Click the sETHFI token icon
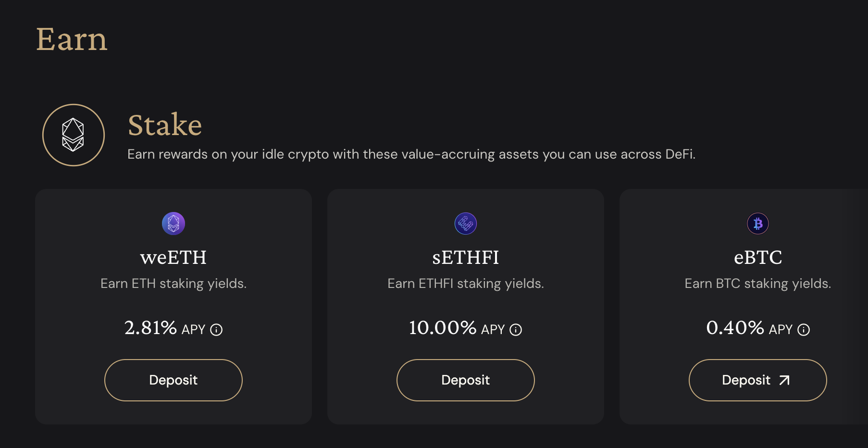The image size is (868, 448). (x=465, y=224)
